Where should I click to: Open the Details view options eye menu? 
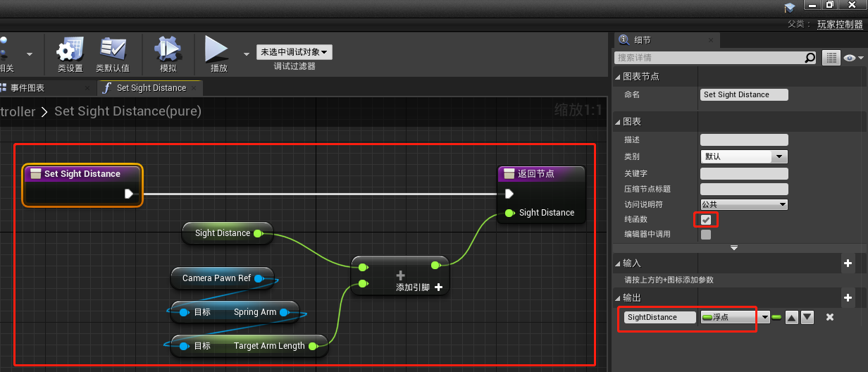853,58
